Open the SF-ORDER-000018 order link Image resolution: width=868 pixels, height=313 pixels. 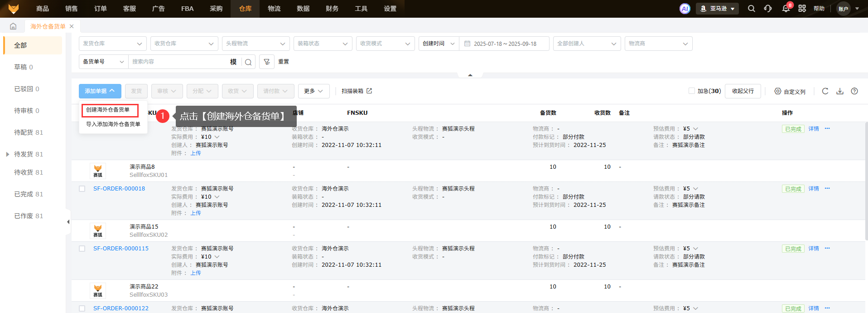(x=119, y=189)
